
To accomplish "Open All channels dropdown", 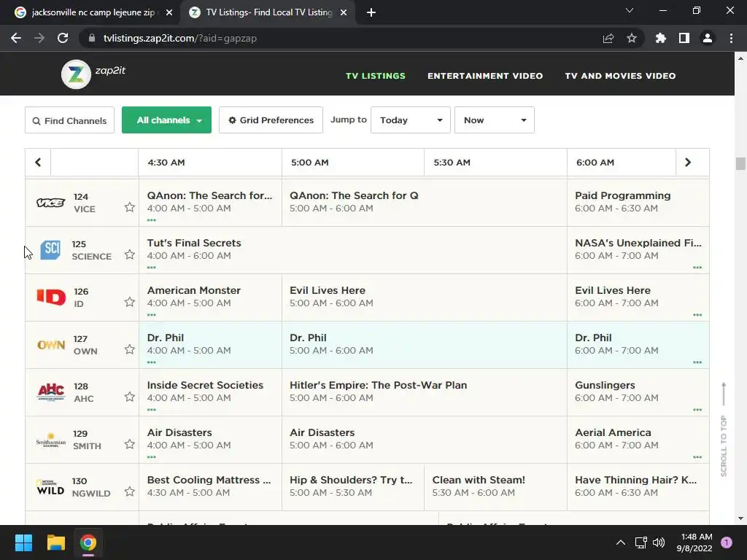I will point(166,120).
